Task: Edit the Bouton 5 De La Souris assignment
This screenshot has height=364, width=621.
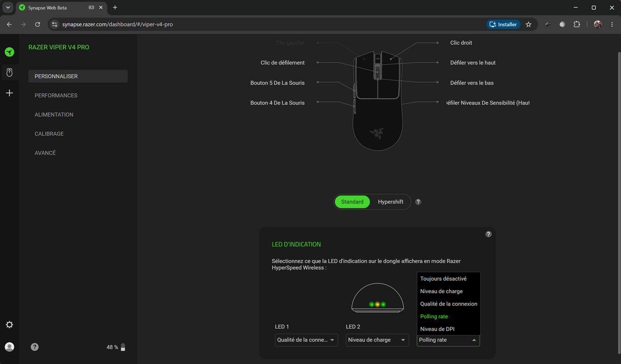Action: [x=277, y=83]
